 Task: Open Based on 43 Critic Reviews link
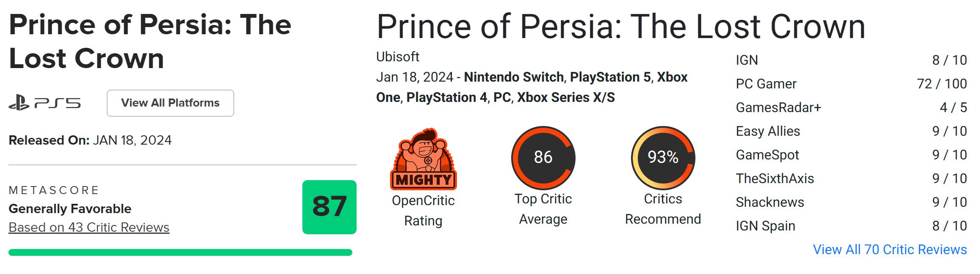click(89, 227)
